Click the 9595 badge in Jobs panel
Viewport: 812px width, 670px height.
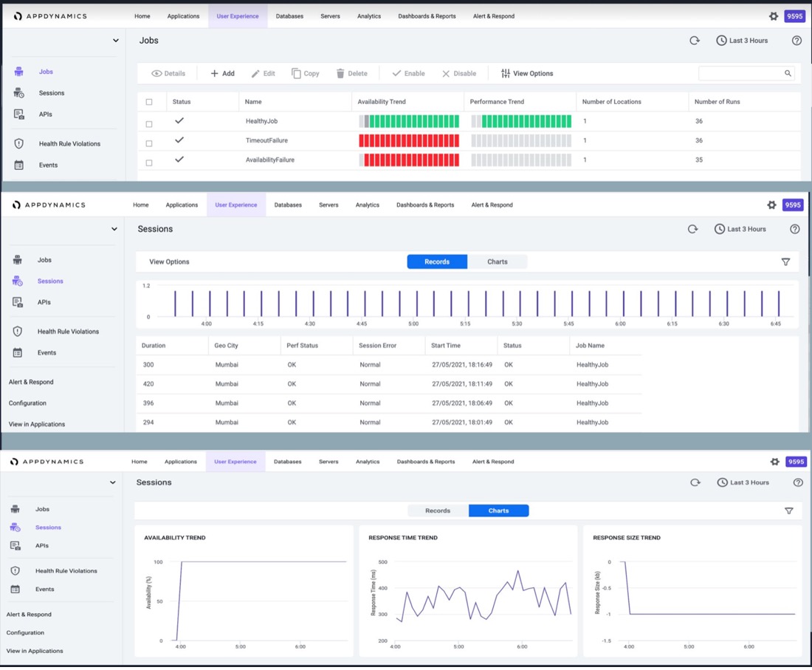pos(794,16)
